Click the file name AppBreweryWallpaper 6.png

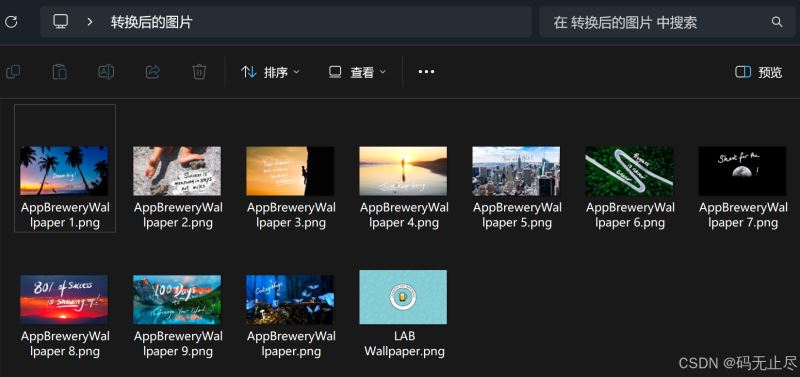[630, 215]
